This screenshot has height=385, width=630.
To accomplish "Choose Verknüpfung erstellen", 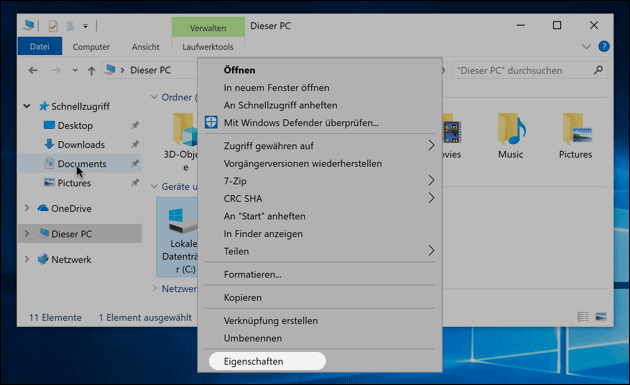I will 271,321.
